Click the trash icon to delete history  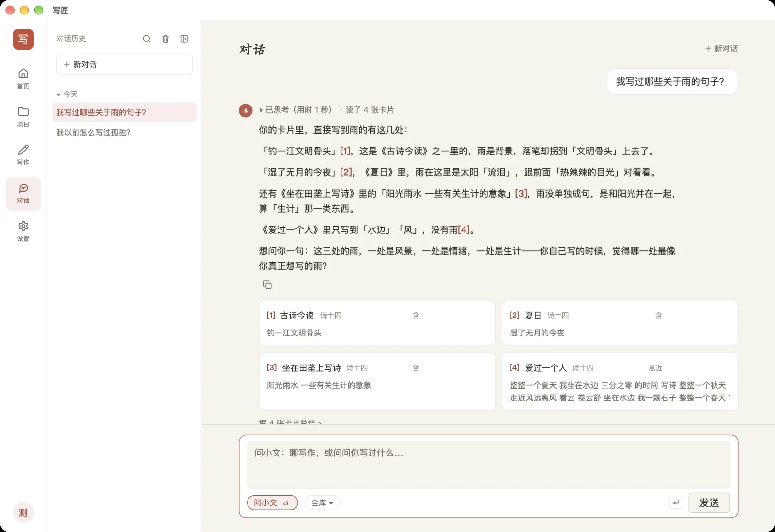[x=166, y=39]
